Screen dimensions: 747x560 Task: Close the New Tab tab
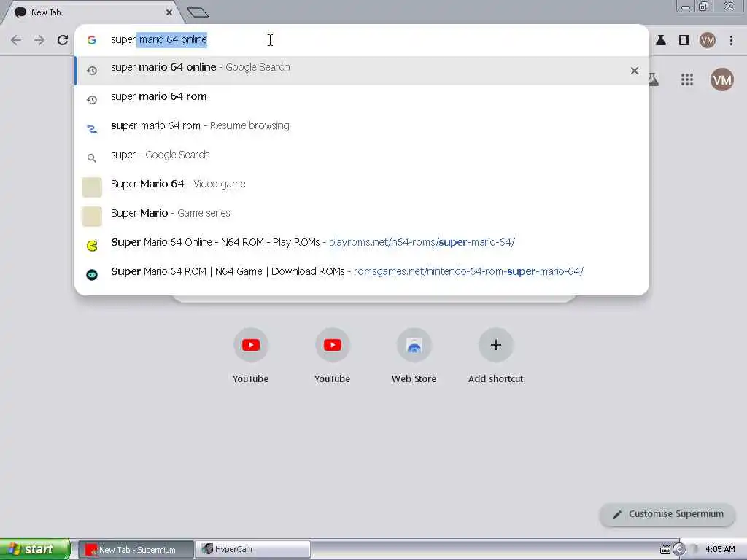pos(169,12)
